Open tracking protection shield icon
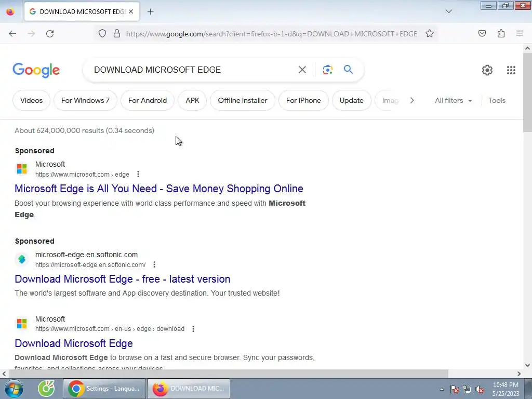 pos(102,34)
